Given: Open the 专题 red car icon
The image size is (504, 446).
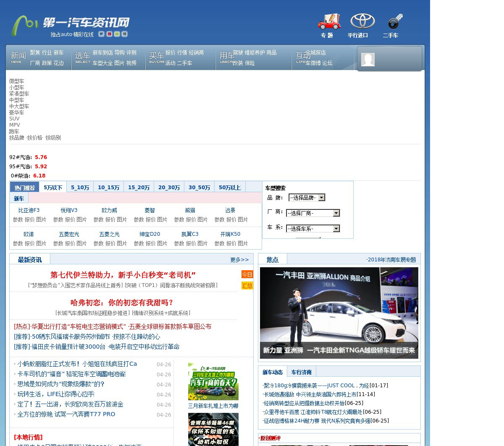Looking at the screenshot, I should coord(329,21).
